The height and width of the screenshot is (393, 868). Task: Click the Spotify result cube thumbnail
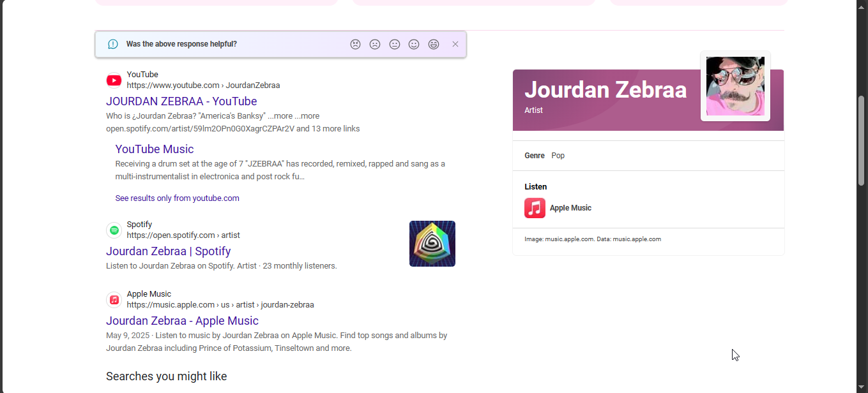[x=432, y=244]
